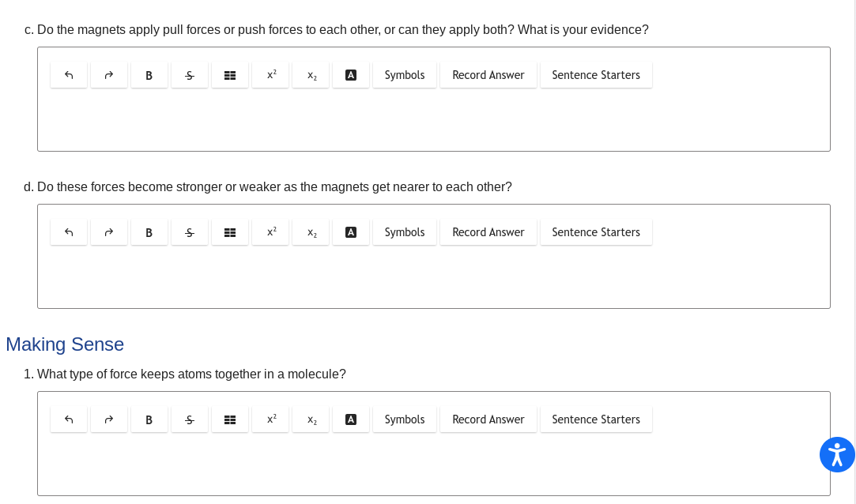Apply superscript in question d editor
The image size is (856, 504).
[x=270, y=232]
